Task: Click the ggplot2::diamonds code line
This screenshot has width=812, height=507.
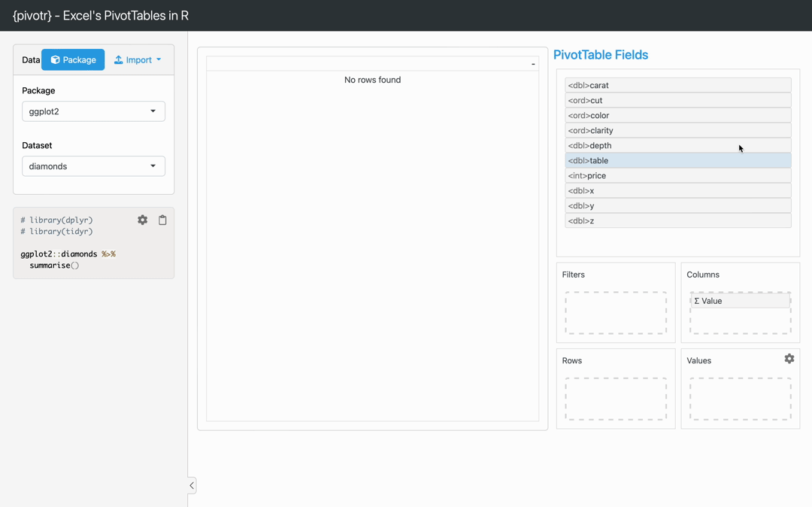Action: 68,254
